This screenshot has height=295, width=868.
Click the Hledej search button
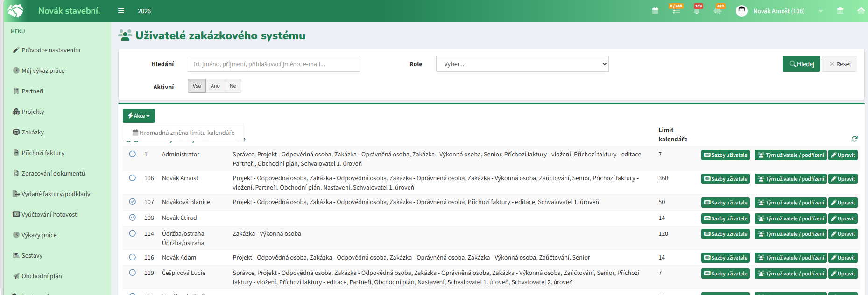point(801,64)
